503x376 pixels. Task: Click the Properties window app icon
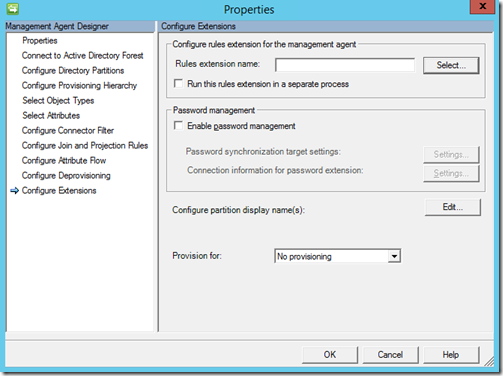coord(12,8)
